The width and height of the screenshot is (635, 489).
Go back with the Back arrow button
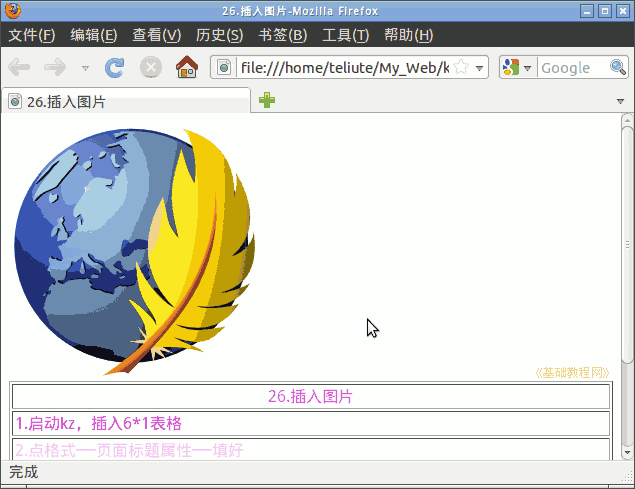coord(19,67)
